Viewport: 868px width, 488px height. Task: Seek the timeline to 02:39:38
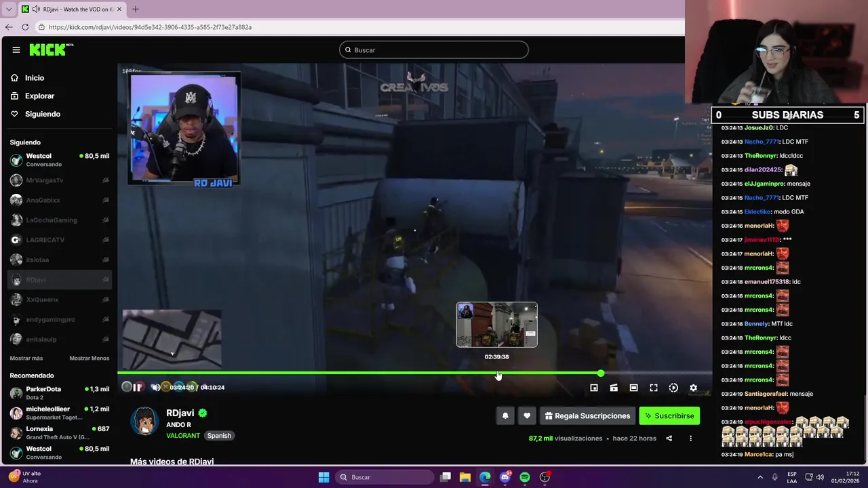498,373
